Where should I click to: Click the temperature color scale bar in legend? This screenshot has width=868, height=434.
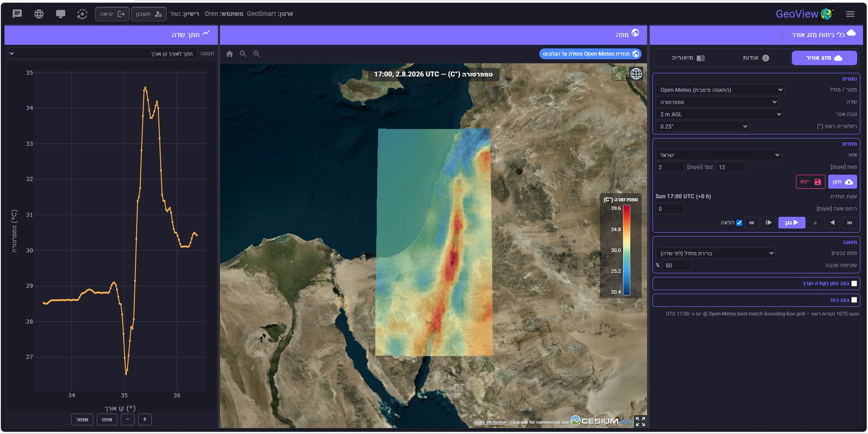coord(627,250)
